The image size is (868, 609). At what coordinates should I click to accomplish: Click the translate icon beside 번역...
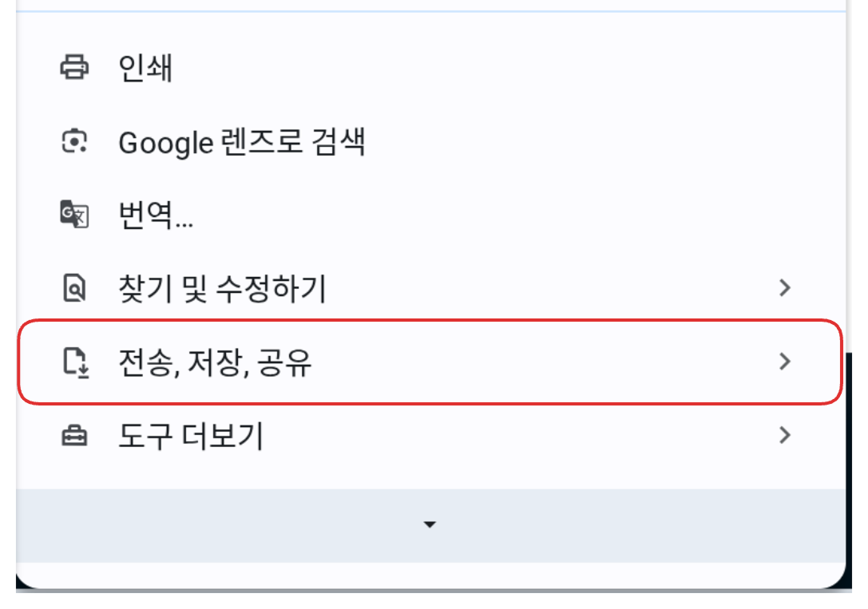pyautogui.click(x=74, y=215)
